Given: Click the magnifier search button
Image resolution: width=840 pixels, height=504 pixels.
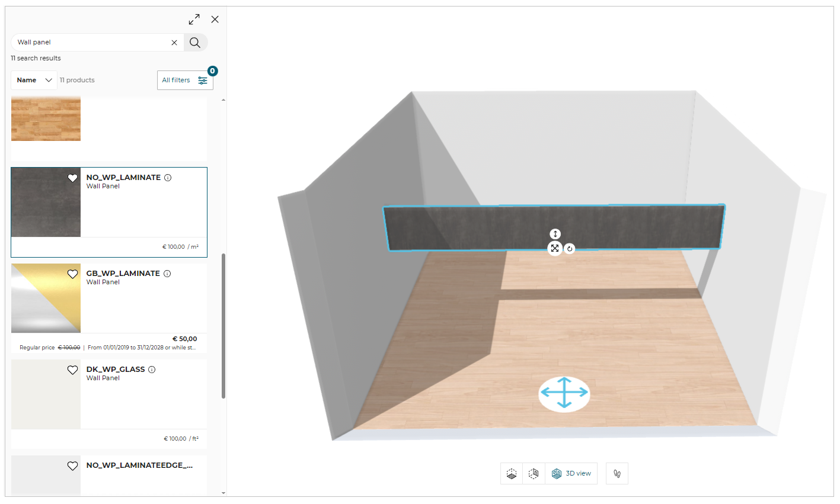Looking at the screenshot, I should point(195,43).
